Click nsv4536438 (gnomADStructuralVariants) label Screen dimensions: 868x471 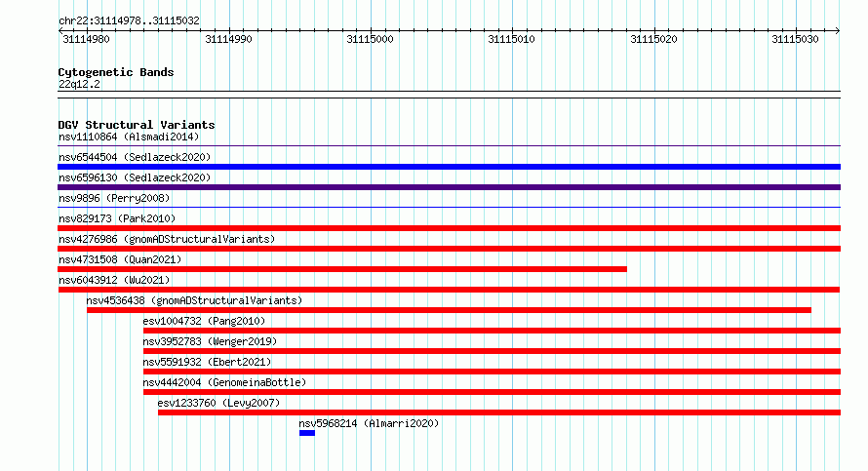tap(194, 300)
